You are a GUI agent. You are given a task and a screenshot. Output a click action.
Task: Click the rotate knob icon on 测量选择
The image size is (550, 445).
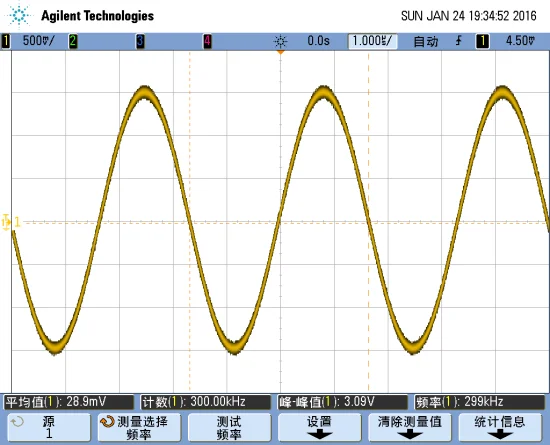click(x=107, y=422)
